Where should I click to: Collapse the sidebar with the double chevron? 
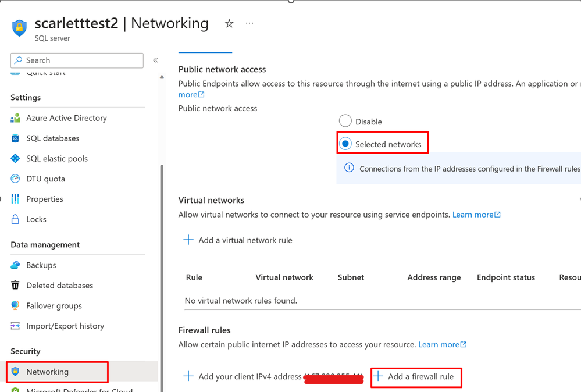click(x=155, y=60)
